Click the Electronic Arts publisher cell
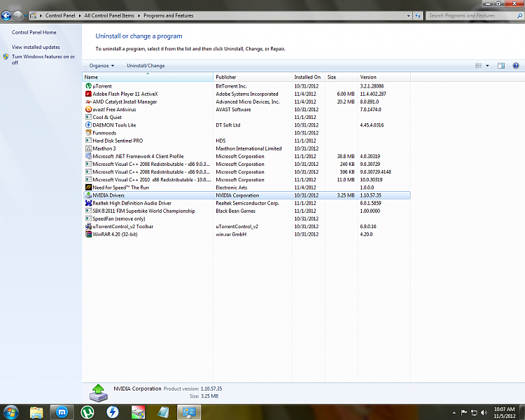The image size is (525, 420). click(232, 188)
